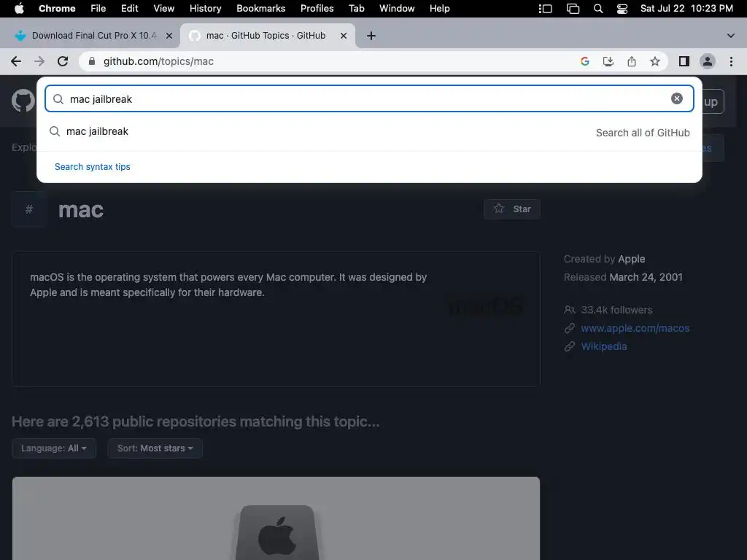The image size is (747, 560).
Task: Open the Apple menu
Action: pyautogui.click(x=19, y=9)
